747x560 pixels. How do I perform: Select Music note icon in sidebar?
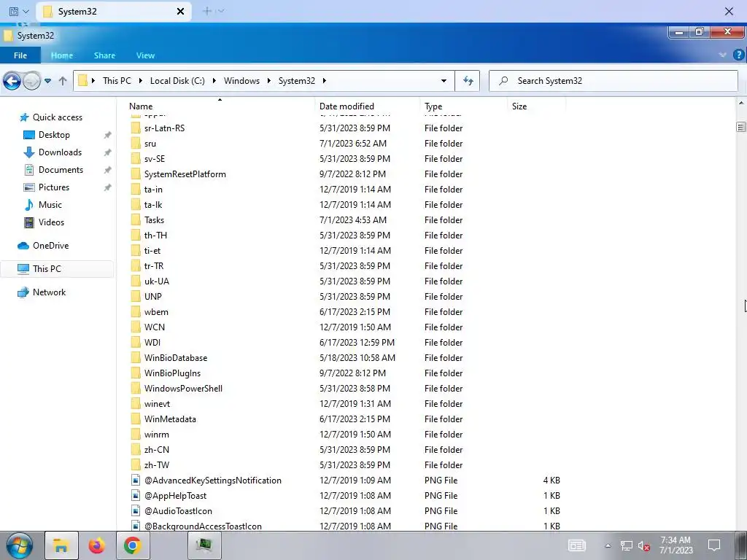(x=29, y=205)
